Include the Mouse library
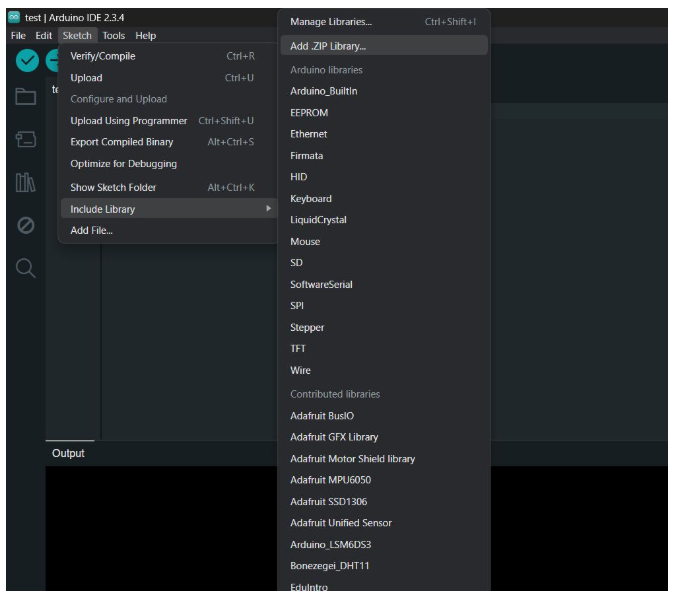Screen dimensions: 682x595 (x=384, y=241)
